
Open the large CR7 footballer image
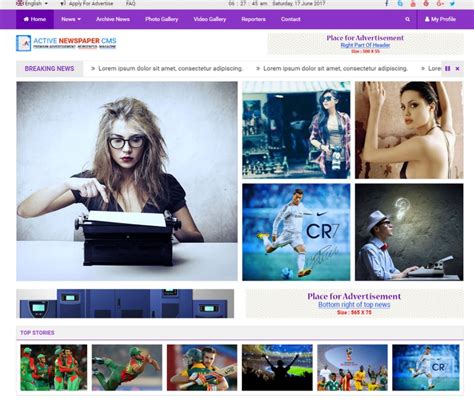point(296,232)
